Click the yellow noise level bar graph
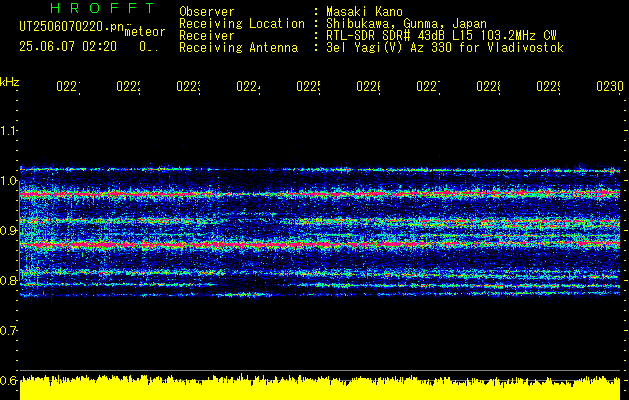The width and height of the screenshot is (629, 400). pyautogui.click(x=320, y=387)
